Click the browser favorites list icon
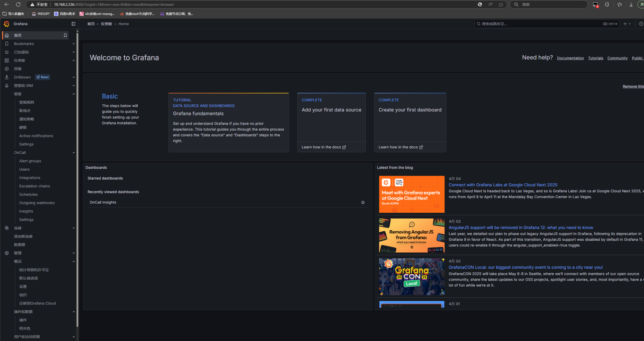The width and height of the screenshot is (644, 341). [x=619, y=5]
